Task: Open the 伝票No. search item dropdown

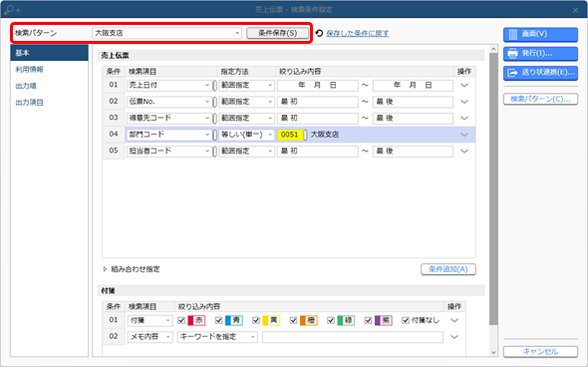Action: click(x=169, y=102)
